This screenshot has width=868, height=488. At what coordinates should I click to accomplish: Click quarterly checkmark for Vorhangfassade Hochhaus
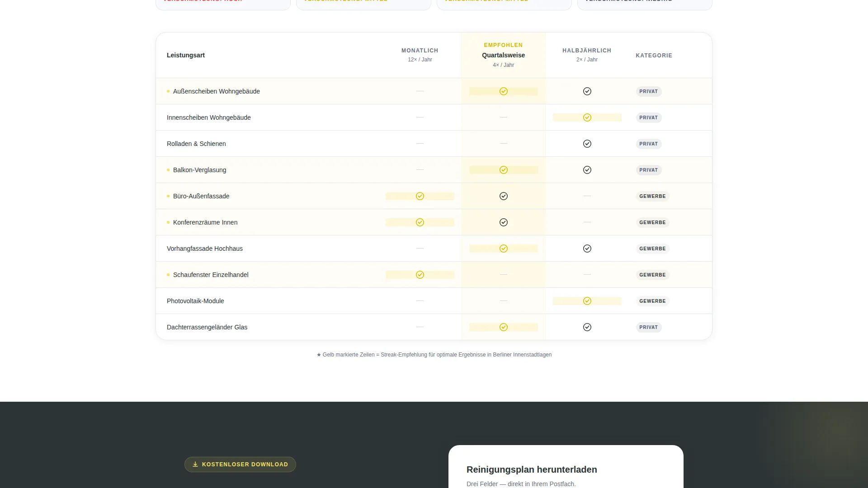[x=503, y=249]
